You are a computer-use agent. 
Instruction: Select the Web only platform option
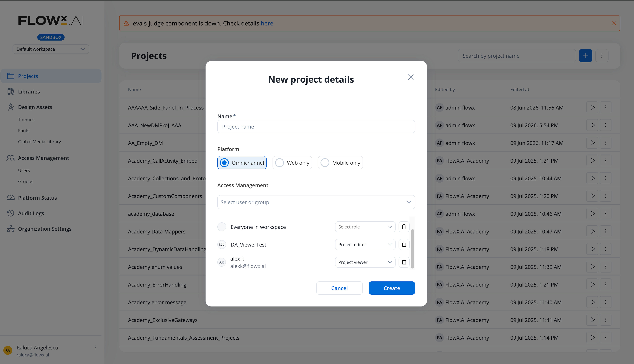point(292,163)
